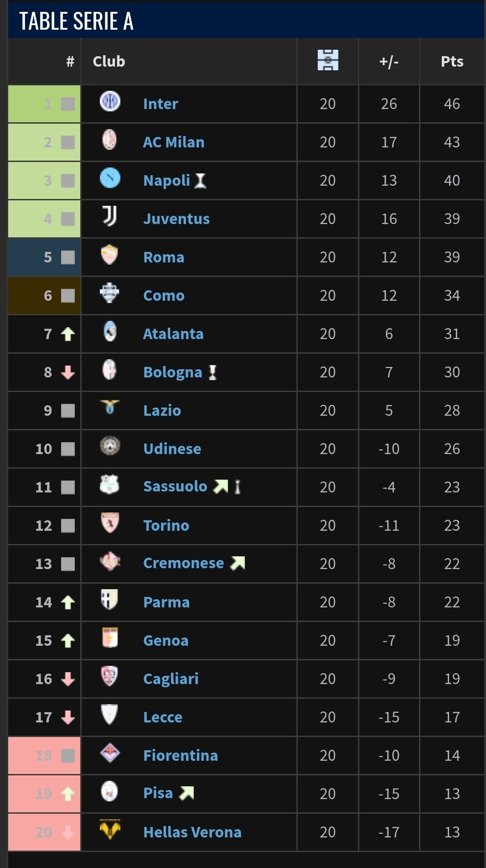Viewport: 486px width, 868px height.
Task: Click the pink relegation cell for rank 18
Action: point(44,756)
